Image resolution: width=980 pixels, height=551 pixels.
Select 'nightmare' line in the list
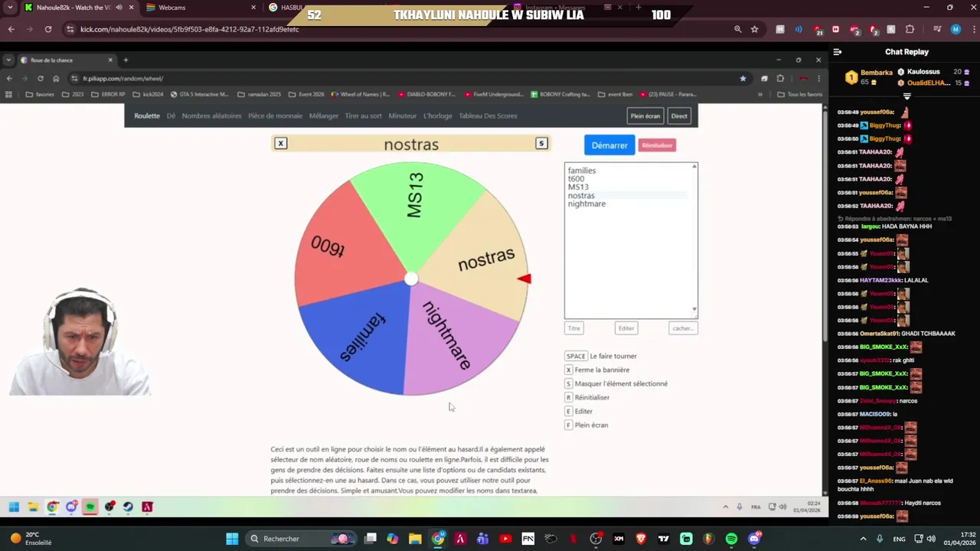coord(586,204)
